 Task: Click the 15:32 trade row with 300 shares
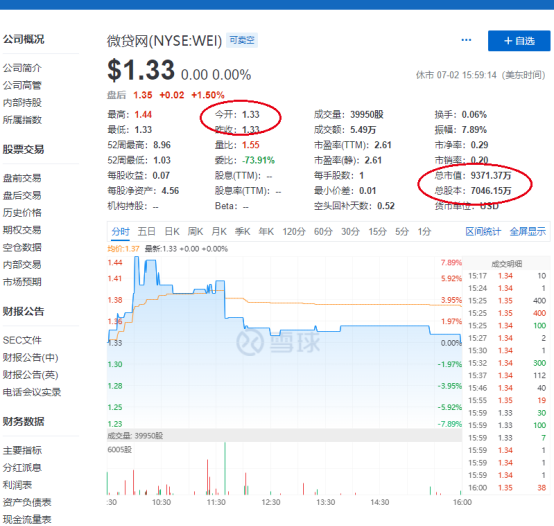point(507,363)
